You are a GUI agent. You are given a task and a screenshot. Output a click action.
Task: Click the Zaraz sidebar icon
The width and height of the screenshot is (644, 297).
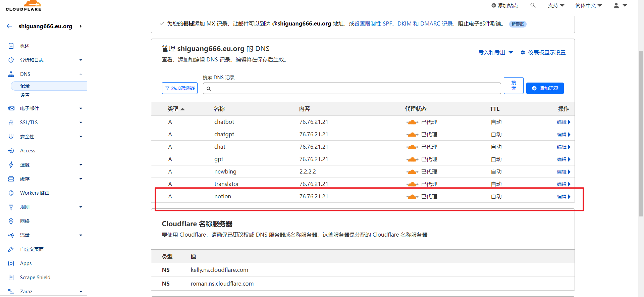click(x=11, y=292)
